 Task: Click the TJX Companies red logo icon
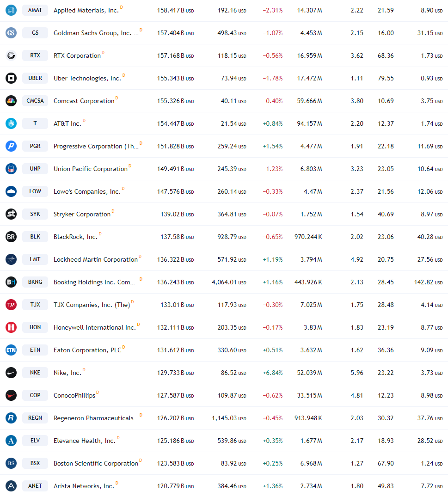[11, 305]
